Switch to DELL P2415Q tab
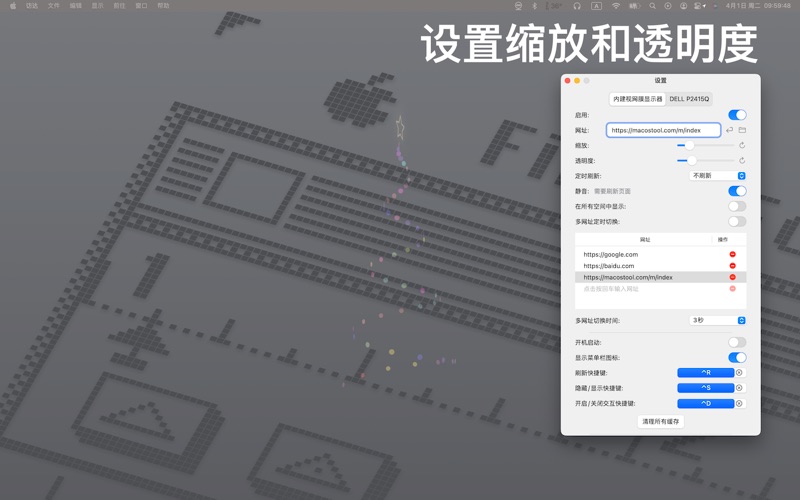 pos(689,99)
